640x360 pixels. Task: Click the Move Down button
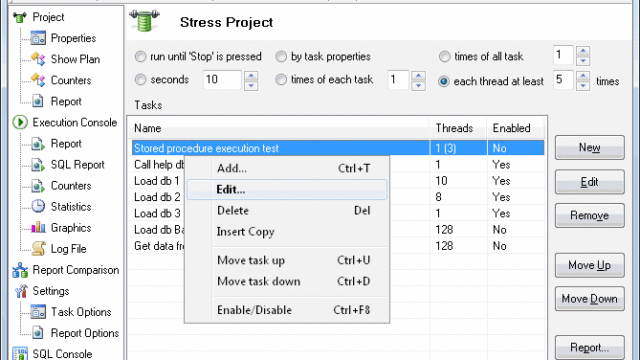pos(589,299)
